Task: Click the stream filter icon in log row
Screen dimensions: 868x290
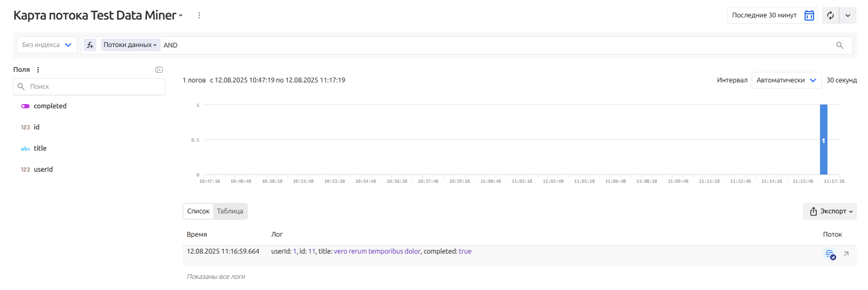Action: pyautogui.click(x=830, y=254)
